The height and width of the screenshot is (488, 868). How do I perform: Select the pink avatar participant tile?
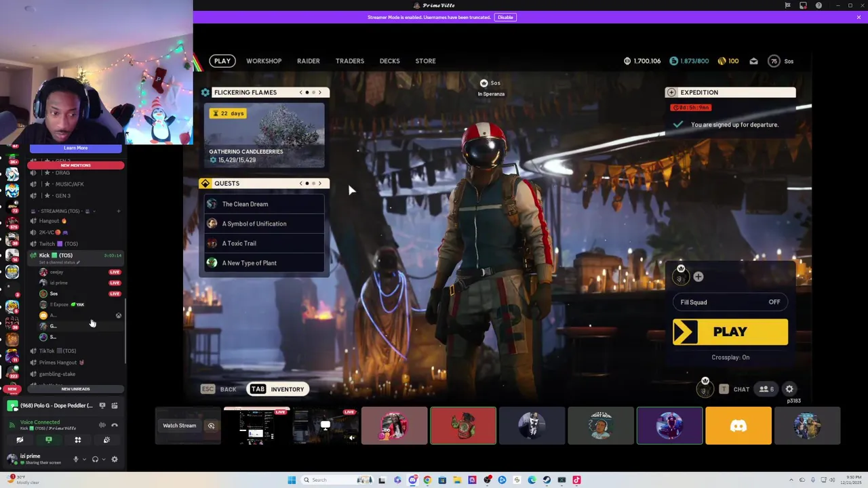click(394, 426)
